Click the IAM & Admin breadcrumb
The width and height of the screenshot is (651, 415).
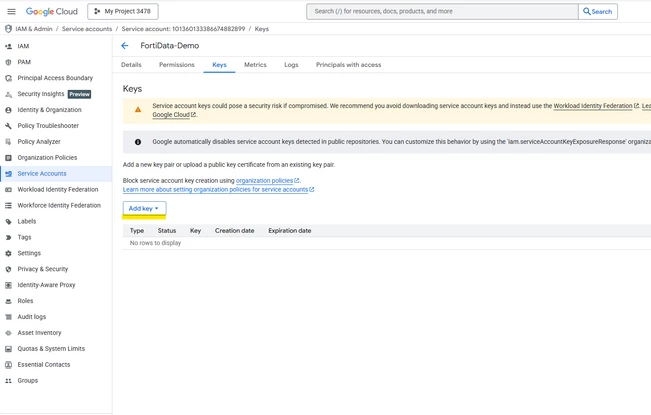pyautogui.click(x=34, y=29)
